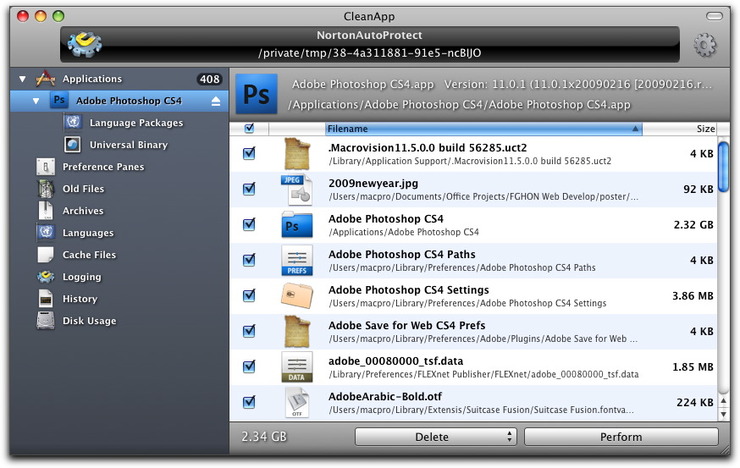Sort list by the Filename column header
This screenshot has width=740, height=468.
(x=480, y=129)
